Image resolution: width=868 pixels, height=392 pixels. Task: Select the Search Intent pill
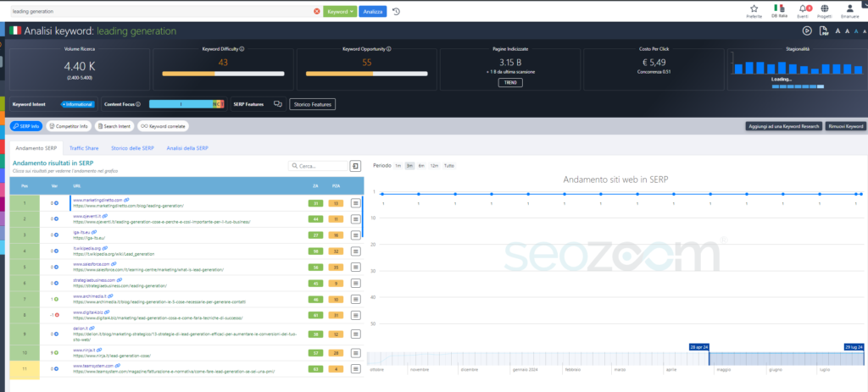coord(114,126)
